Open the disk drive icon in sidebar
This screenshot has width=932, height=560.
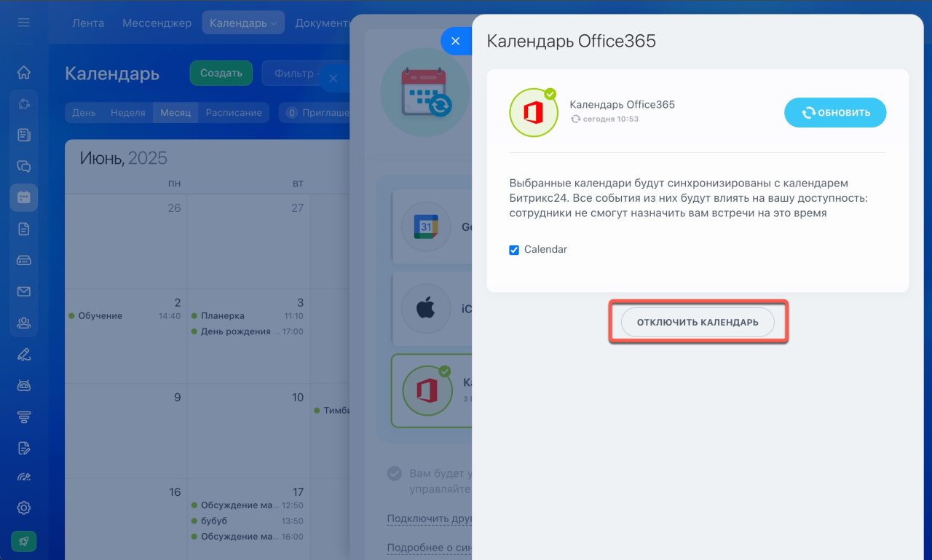(x=23, y=260)
